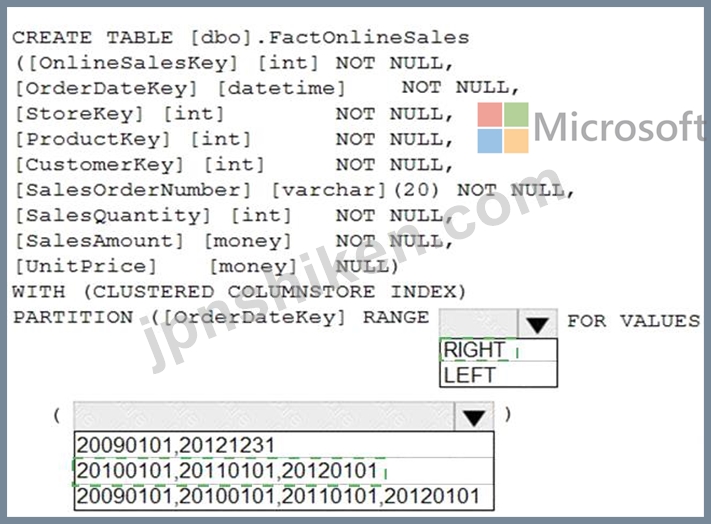Choose option 20090101,20100101,20110101,20120101
Image resolution: width=711 pixels, height=524 pixels.
[x=284, y=497]
